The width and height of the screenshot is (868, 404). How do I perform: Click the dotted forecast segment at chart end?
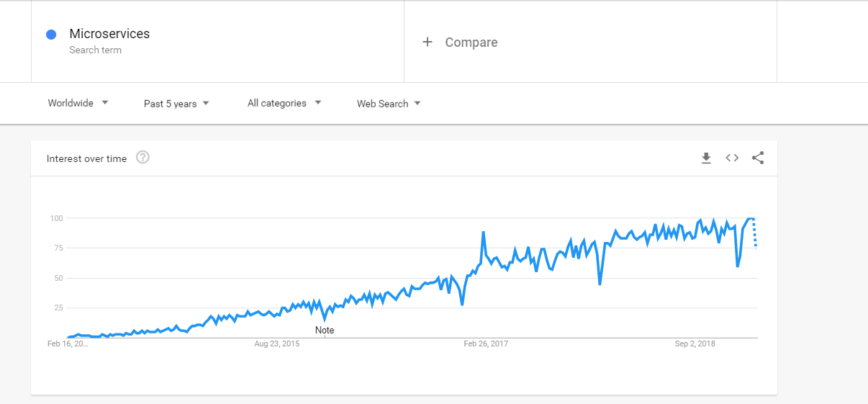755,233
